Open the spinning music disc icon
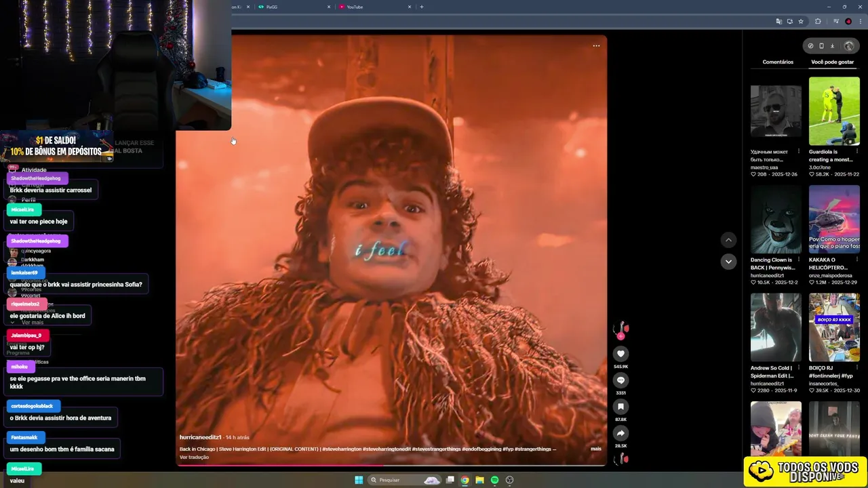 (x=620, y=460)
